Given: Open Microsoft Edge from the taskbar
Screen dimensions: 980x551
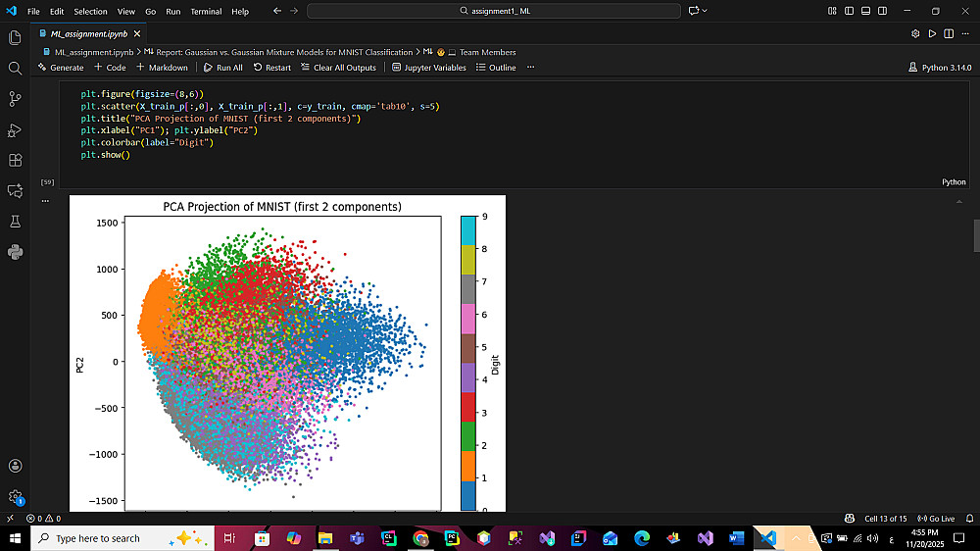Looking at the screenshot, I should (641, 538).
